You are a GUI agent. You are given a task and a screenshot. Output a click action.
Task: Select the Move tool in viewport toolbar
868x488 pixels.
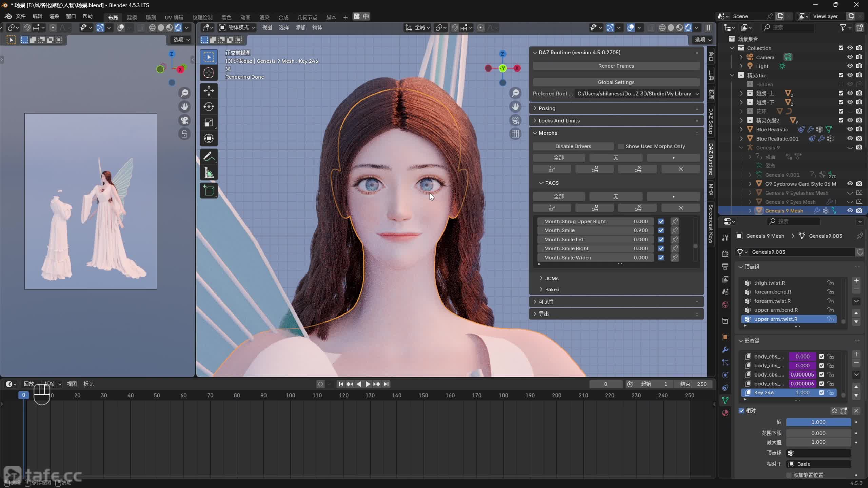click(209, 90)
